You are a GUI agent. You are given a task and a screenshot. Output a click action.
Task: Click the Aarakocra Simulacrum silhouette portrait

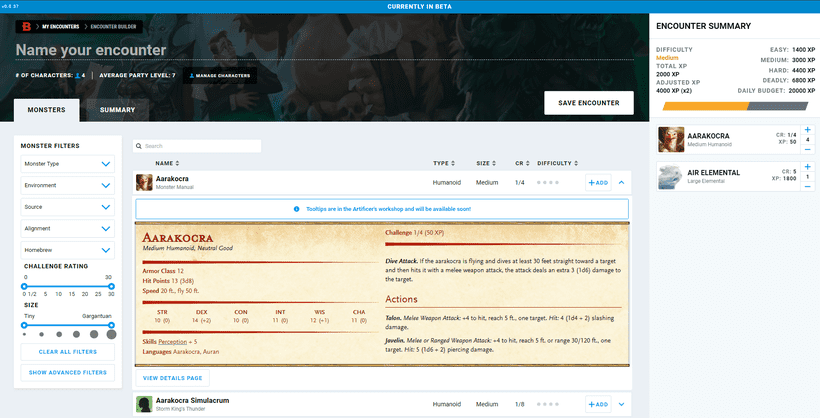coord(144,404)
